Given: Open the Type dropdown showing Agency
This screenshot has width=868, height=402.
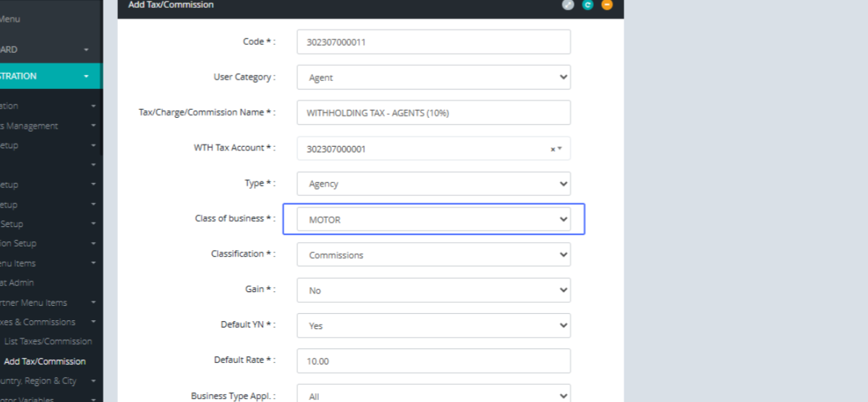Looking at the screenshot, I should pos(433,184).
